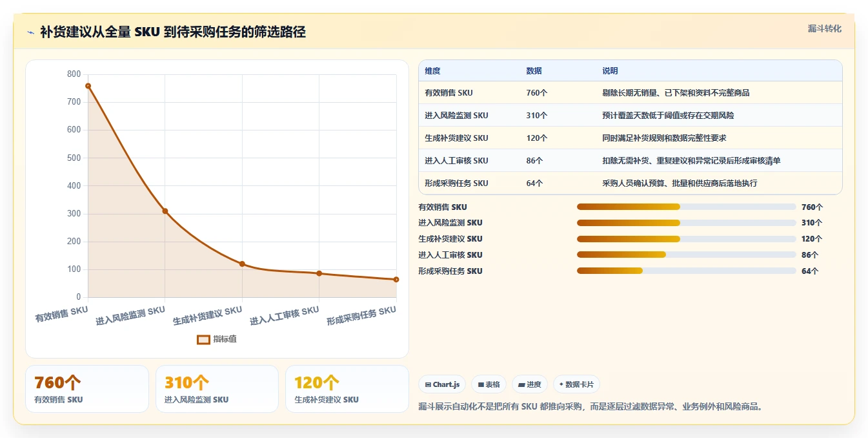Image resolution: width=868 pixels, height=438 pixels.
Task: Click the 表格 tag
Action: pos(489,384)
